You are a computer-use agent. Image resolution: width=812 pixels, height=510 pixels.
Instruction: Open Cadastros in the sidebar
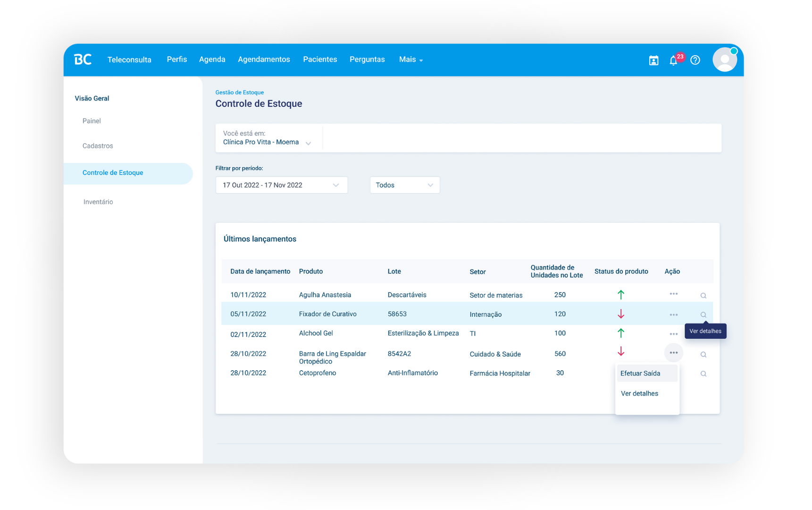pyautogui.click(x=98, y=146)
